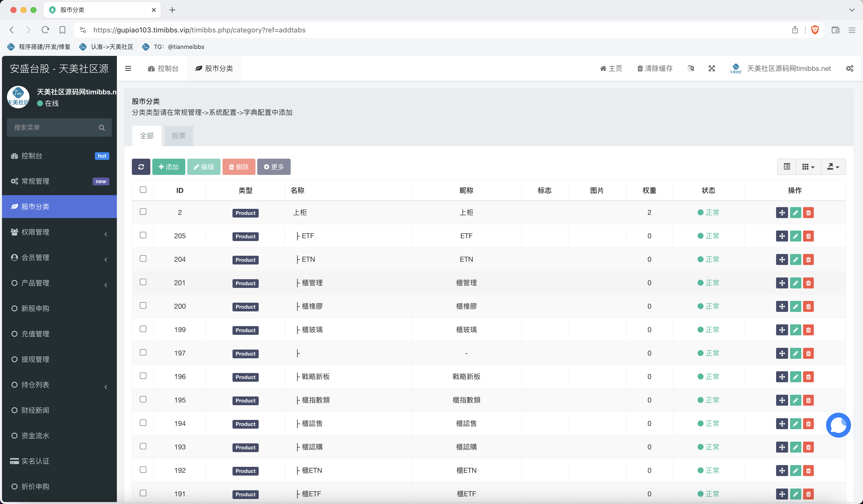Click the language translate icon in header
This screenshot has width=863, height=504.
pos(691,68)
